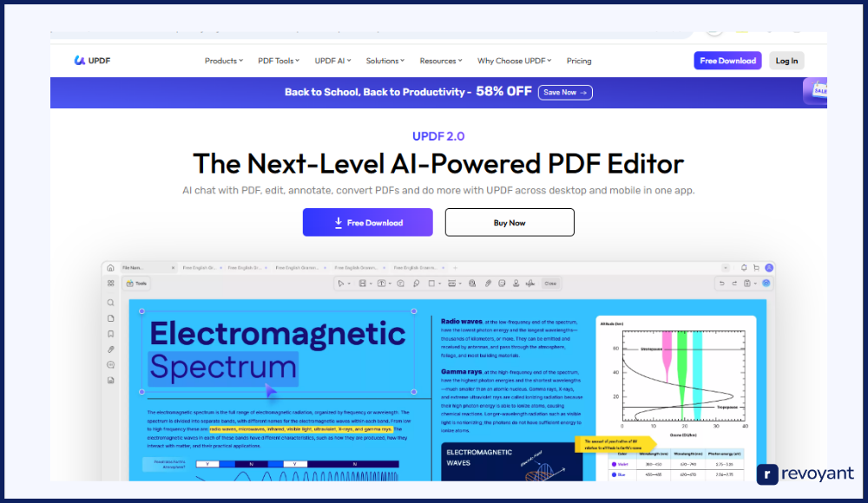Click the Electromagnetic title text

pyautogui.click(x=278, y=333)
